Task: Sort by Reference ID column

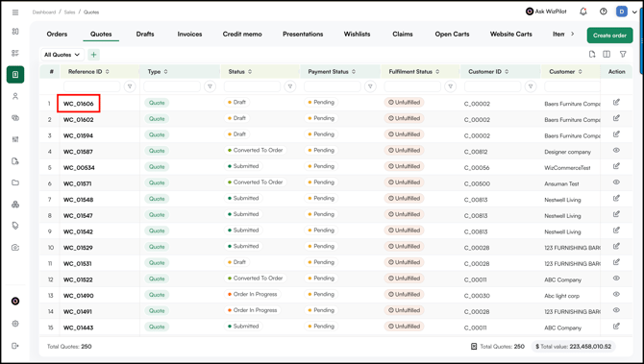Action: (x=108, y=71)
